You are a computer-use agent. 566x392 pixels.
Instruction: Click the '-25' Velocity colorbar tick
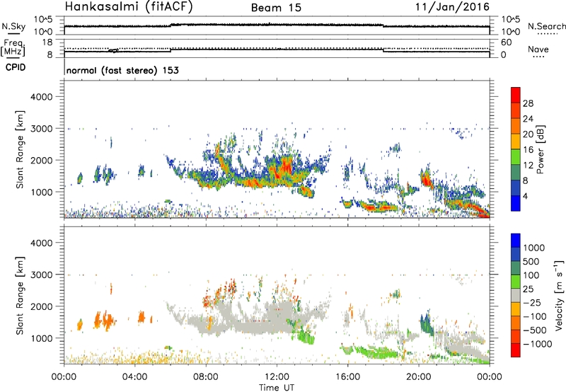tap(532, 302)
